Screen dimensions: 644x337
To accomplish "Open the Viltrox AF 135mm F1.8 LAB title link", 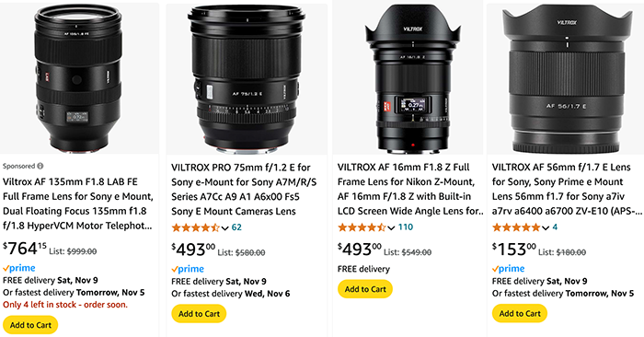I will coord(78,203).
